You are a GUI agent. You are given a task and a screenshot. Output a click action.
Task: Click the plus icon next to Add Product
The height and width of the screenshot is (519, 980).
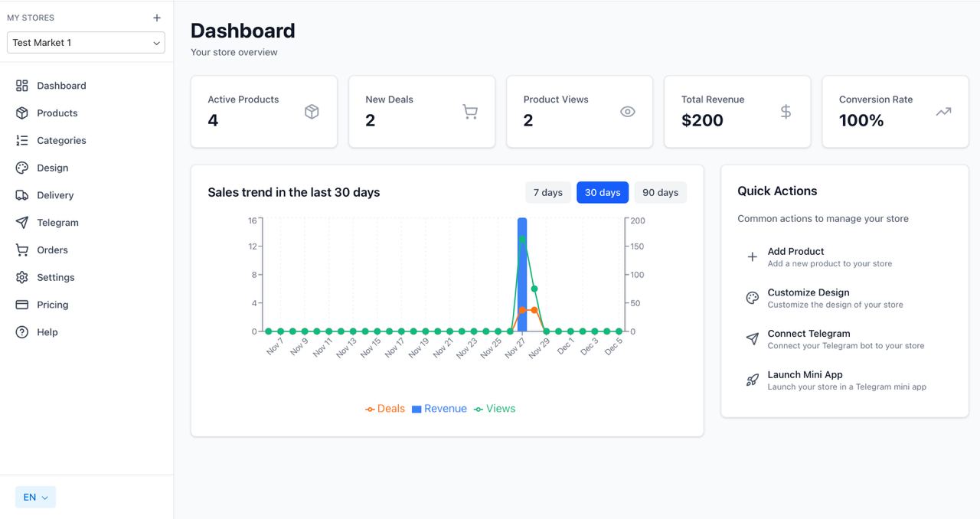pyautogui.click(x=753, y=257)
